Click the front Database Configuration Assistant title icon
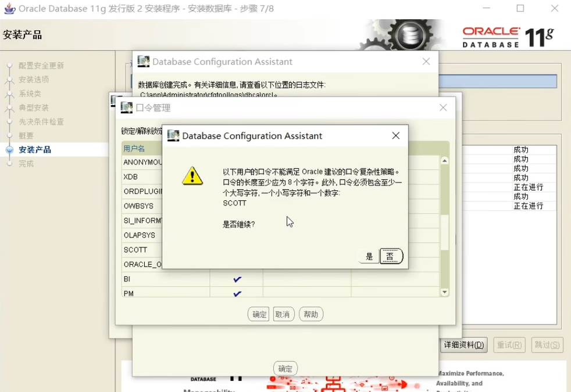This screenshot has width=571, height=392. point(173,136)
